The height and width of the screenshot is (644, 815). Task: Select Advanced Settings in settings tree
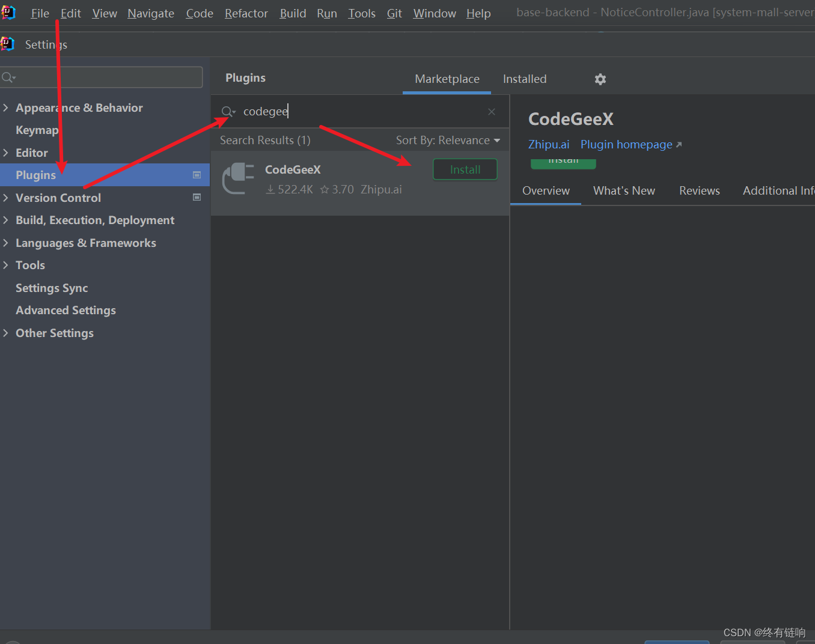tap(66, 311)
